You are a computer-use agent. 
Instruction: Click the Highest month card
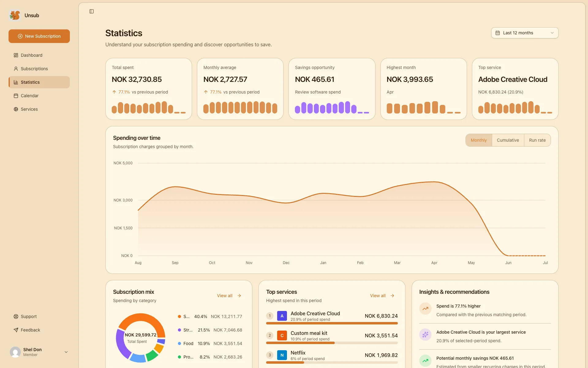424,89
